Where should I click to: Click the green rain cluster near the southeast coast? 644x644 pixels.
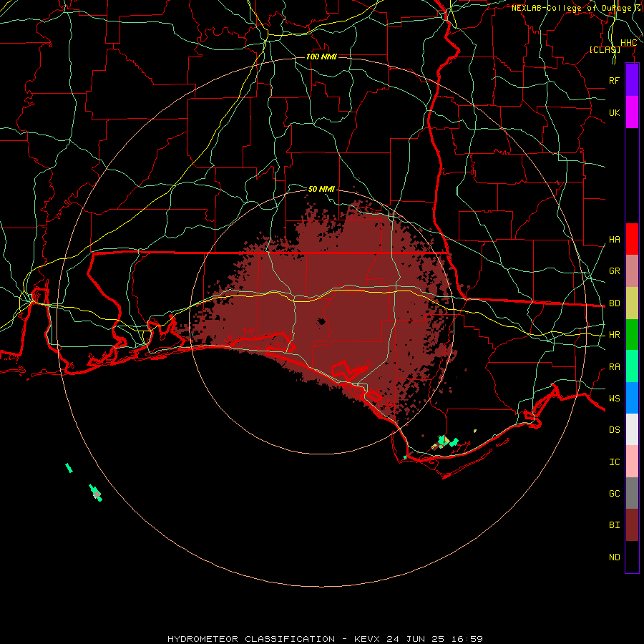tap(444, 443)
